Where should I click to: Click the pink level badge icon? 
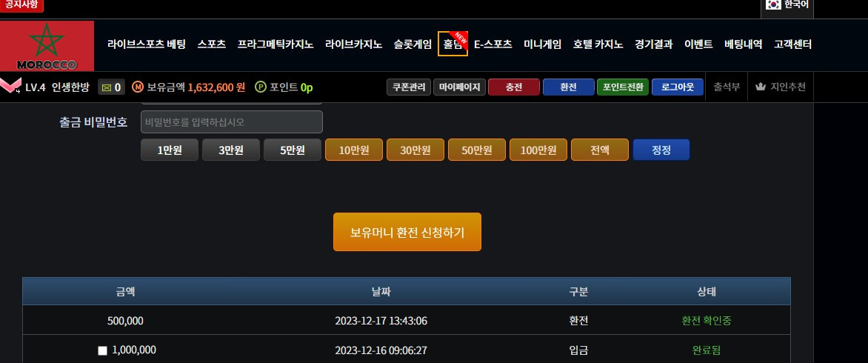point(10,87)
